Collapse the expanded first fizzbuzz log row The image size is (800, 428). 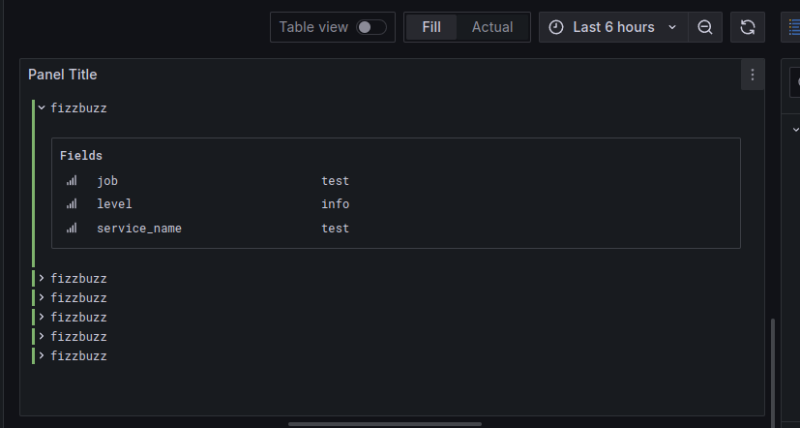42,107
